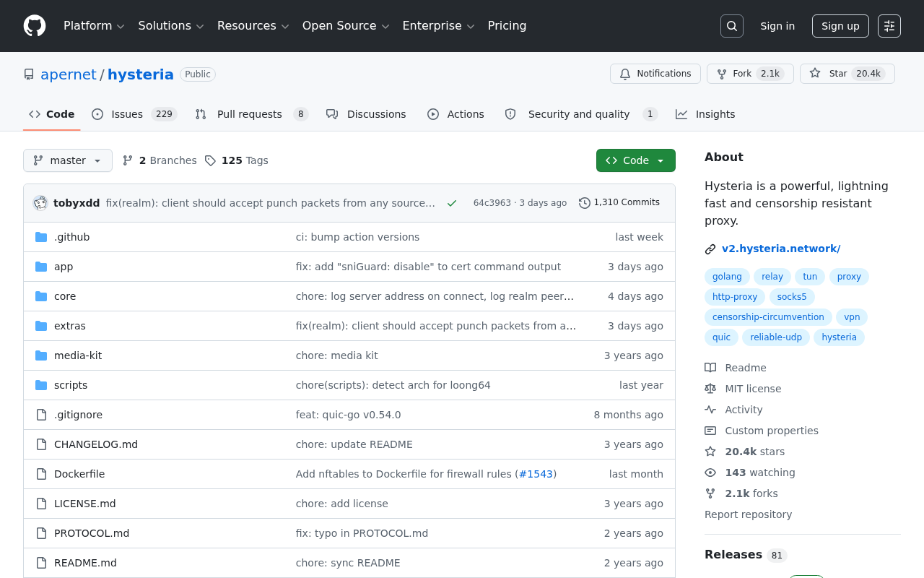This screenshot has width=924, height=578.
Task: Click the pulse icon beside Activity
Action: (710, 410)
